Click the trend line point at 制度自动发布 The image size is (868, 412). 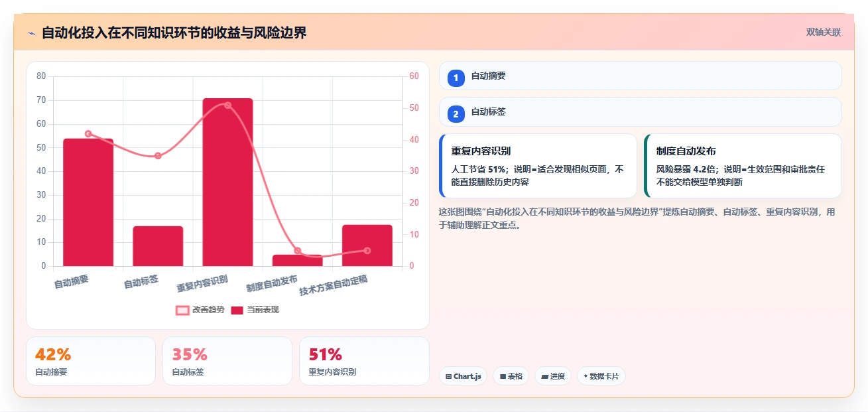pos(297,251)
